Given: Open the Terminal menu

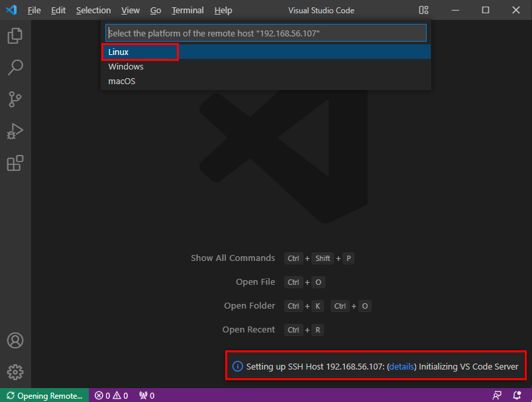Looking at the screenshot, I should 187,10.
